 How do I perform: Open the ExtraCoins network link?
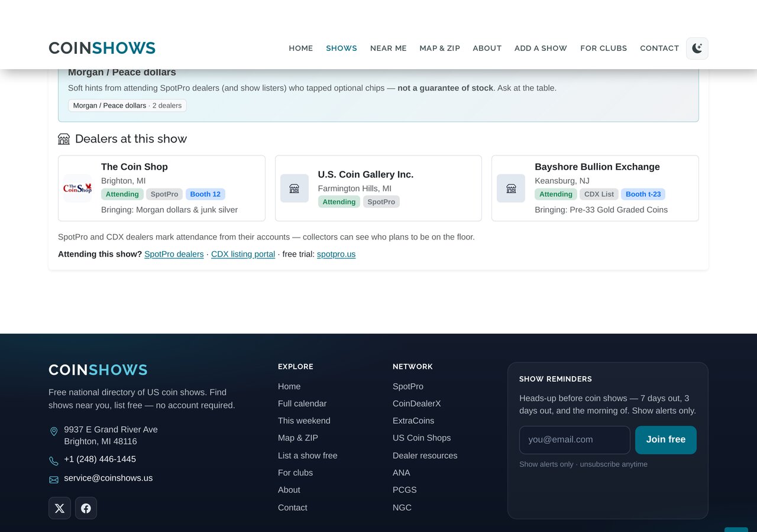click(x=413, y=421)
